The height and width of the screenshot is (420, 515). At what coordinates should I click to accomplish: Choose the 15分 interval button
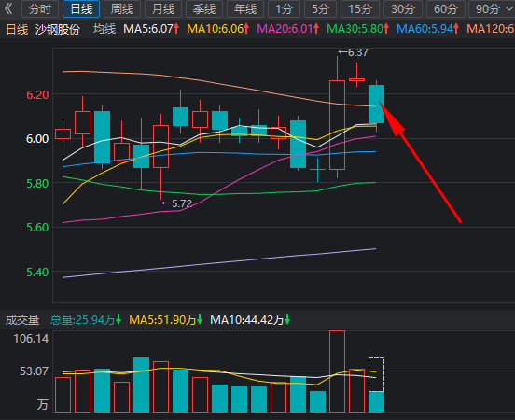(x=360, y=9)
